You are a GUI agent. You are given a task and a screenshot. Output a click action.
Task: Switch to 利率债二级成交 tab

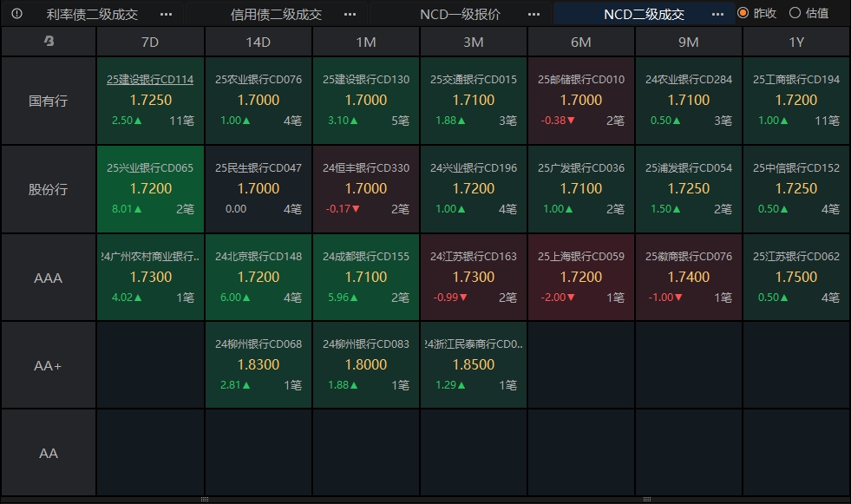(x=92, y=14)
